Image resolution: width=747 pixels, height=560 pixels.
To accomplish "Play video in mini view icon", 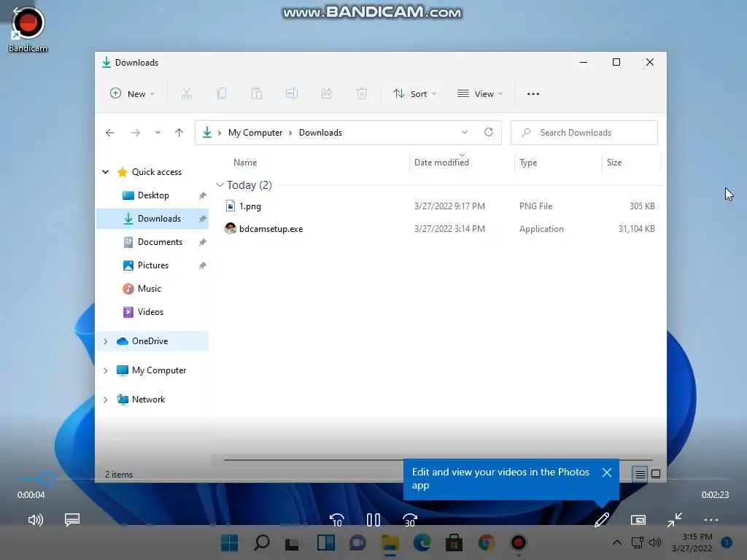I will click(638, 520).
